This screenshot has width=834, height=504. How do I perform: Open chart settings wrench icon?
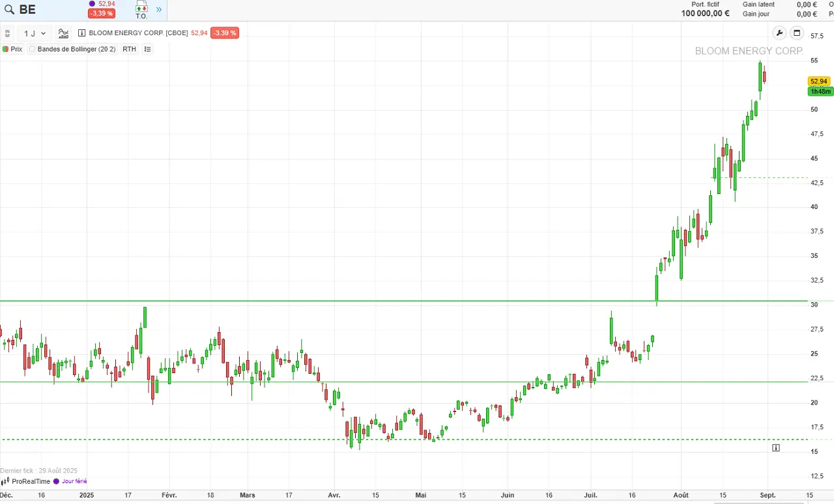[x=779, y=33]
